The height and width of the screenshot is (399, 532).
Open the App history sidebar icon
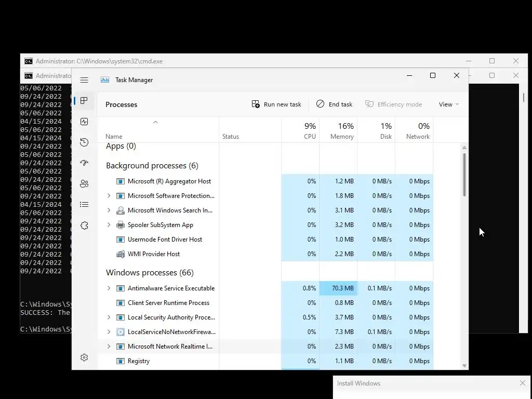(84, 142)
